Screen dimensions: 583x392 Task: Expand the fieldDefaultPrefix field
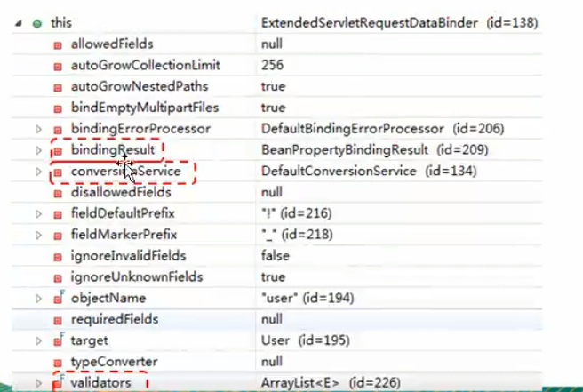point(38,214)
